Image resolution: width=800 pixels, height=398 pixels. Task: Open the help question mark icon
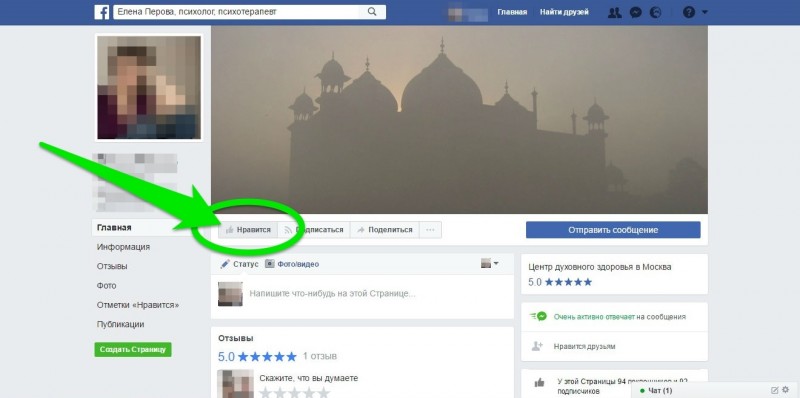pyautogui.click(x=689, y=12)
